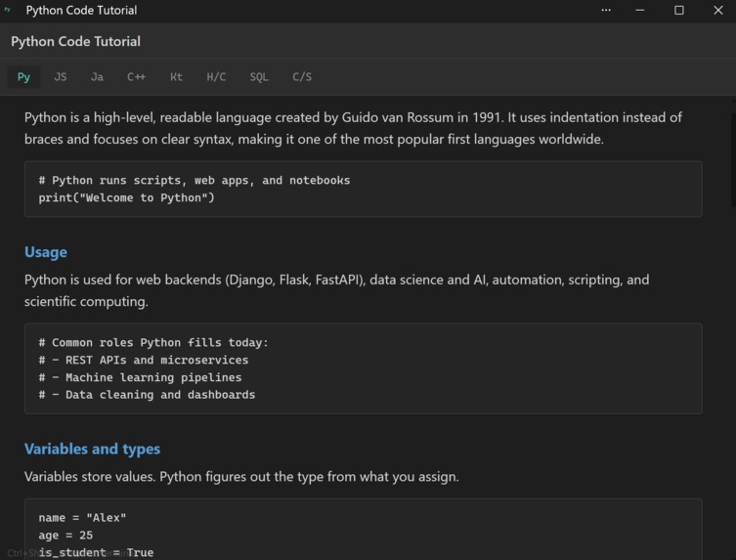Open the three-dot more options menu
736x560 pixels.
pyautogui.click(x=606, y=10)
